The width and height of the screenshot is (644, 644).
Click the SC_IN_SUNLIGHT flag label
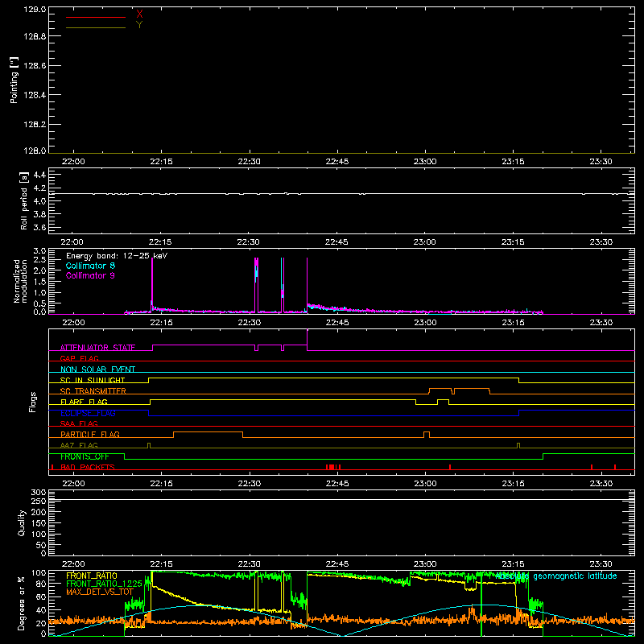coord(93,380)
